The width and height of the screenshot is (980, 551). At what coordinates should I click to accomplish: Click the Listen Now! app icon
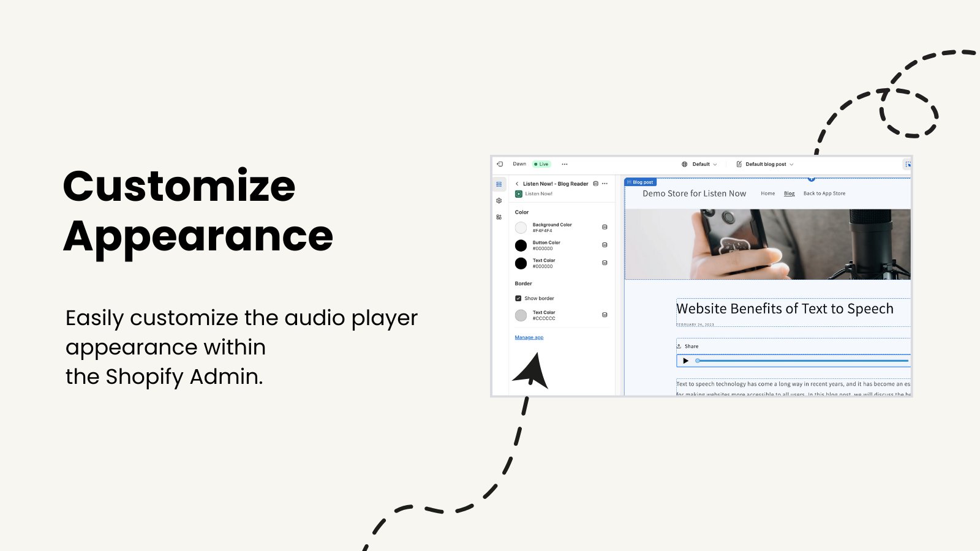(x=519, y=194)
